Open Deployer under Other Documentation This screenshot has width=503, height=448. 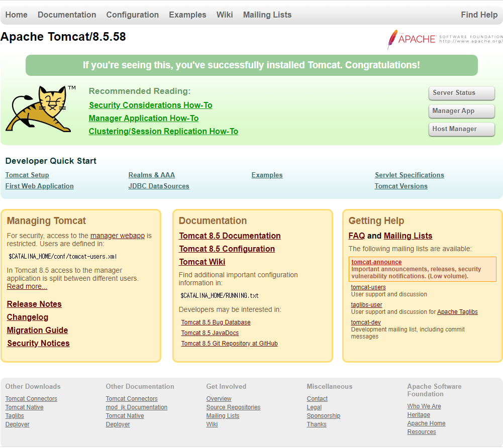pyautogui.click(x=118, y=424)
